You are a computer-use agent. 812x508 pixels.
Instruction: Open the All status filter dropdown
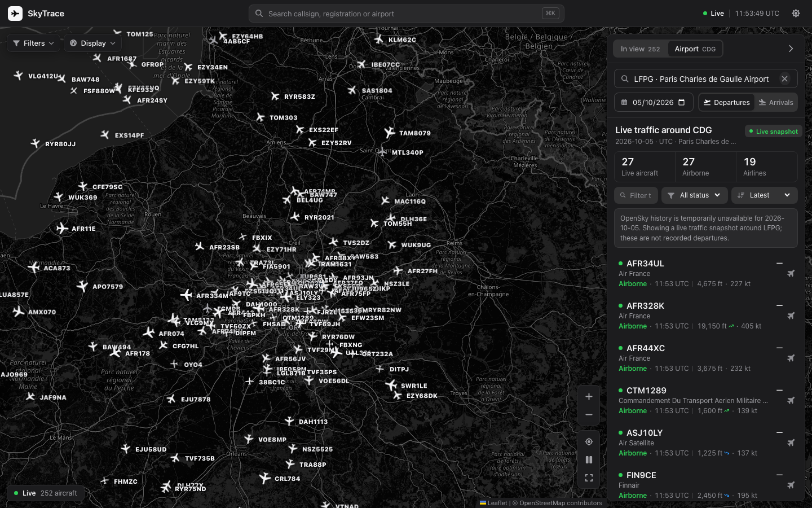(x=695, y=195)
